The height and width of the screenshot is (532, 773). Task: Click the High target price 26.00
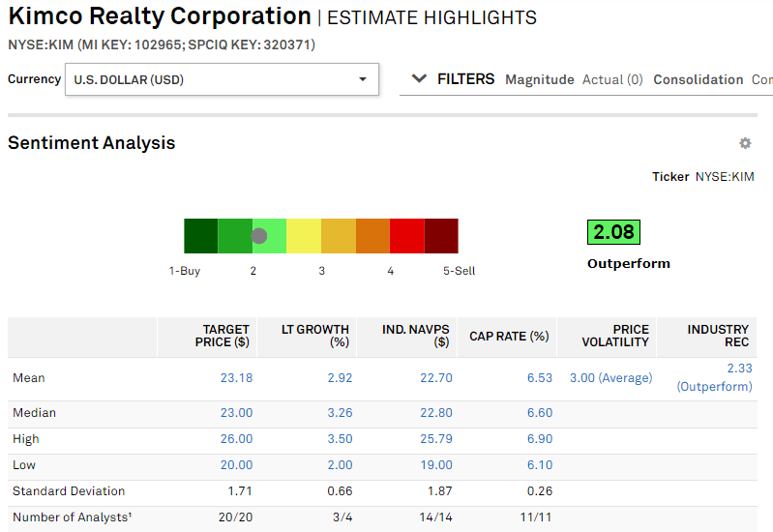click(x=236, y=439)
